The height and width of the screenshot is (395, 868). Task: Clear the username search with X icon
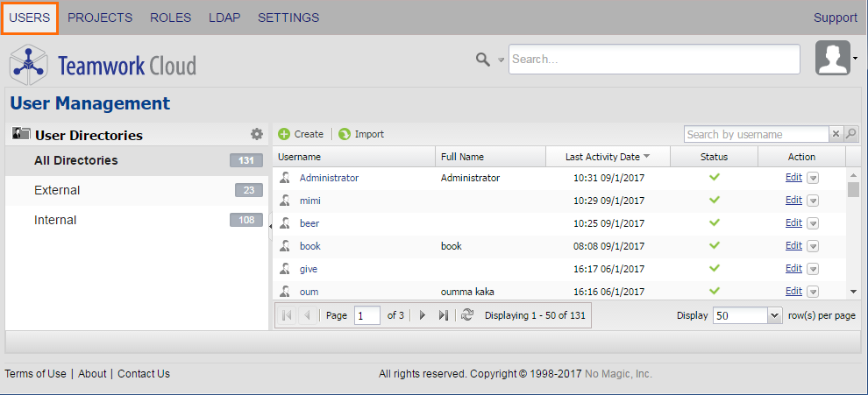(x=836, y=134)
